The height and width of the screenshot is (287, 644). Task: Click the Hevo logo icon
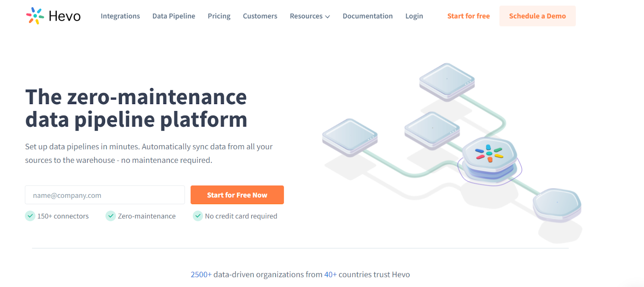(x=35, y=16)
